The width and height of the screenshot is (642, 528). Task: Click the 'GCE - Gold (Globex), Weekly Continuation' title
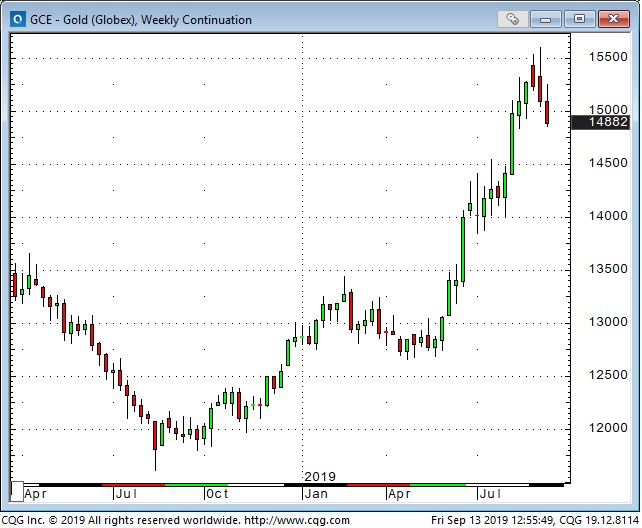tap(141, 20)
